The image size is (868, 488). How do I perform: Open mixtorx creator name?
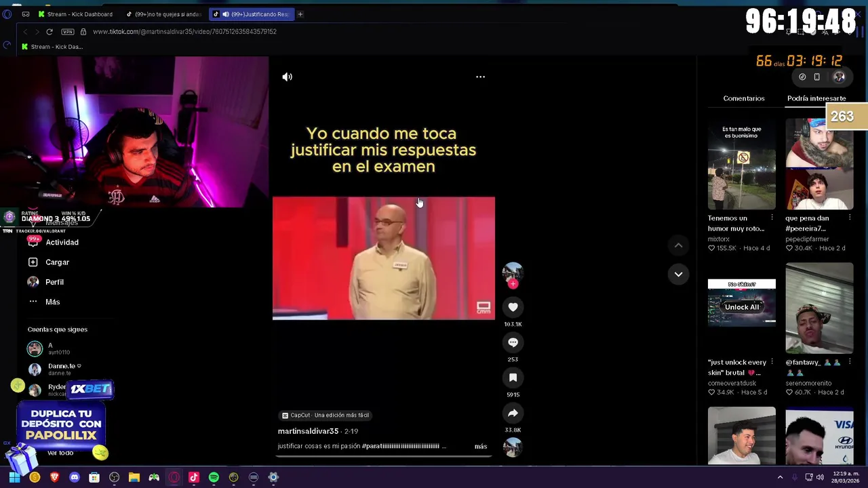[719, 239]
